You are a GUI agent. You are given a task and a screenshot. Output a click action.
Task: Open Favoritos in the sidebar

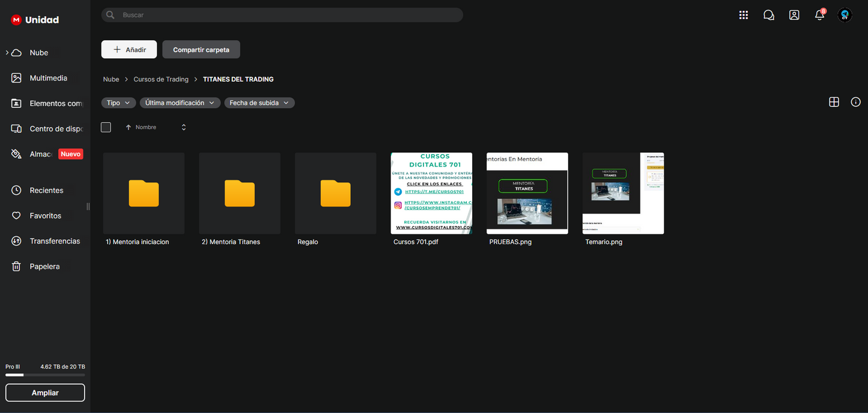pyautogui.click(x=45, y=216)
